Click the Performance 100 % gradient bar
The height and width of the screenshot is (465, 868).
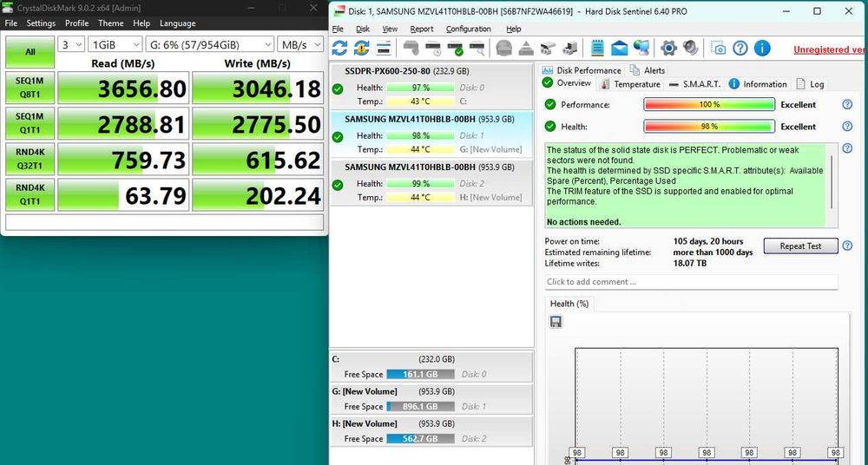pyautogui.click(x=709, y=104)
